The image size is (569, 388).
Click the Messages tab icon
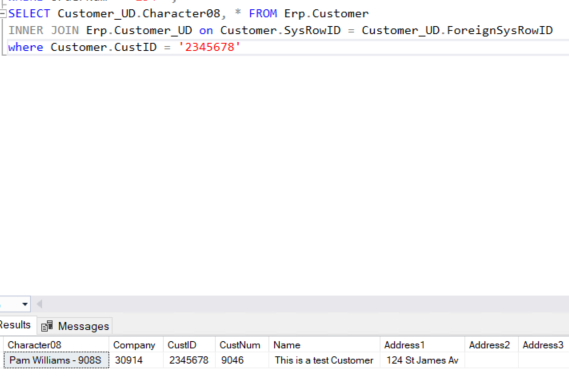point(47,326)
